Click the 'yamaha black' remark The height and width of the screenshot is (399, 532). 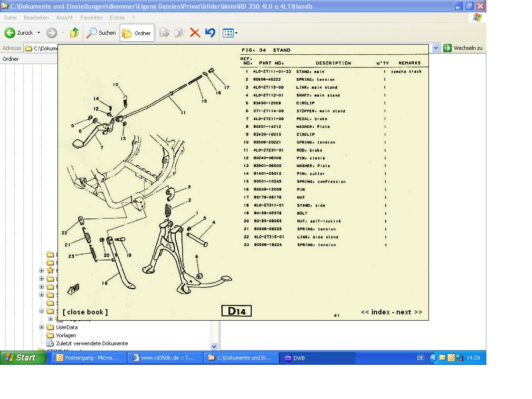coord(406,72)
